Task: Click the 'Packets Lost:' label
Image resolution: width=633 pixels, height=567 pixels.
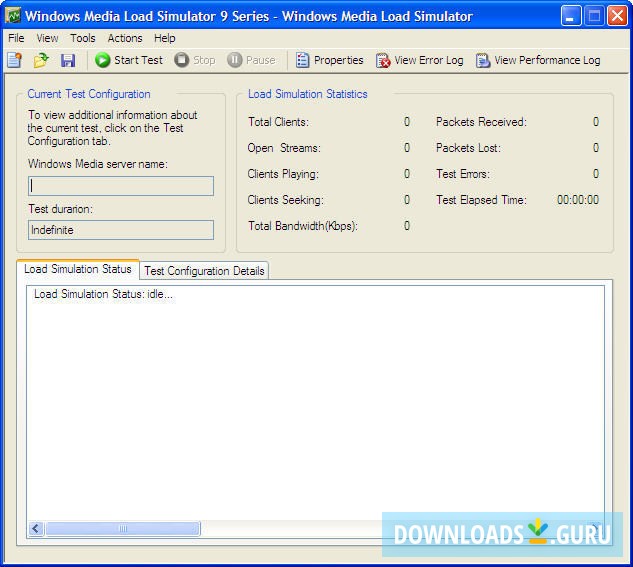Action: (x=468, y=148)
